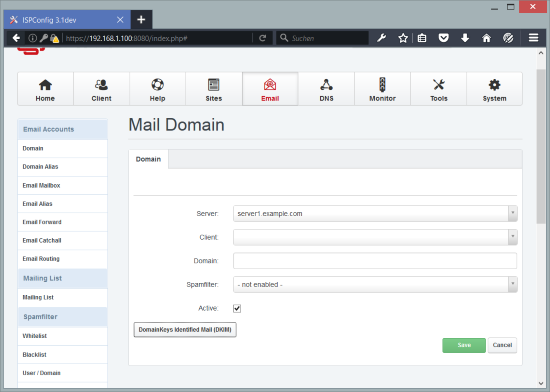Image resolution: width=550 pixels, height=392 pixels.
Task: Open the bookmarks list icon
Action: point(422,38)
